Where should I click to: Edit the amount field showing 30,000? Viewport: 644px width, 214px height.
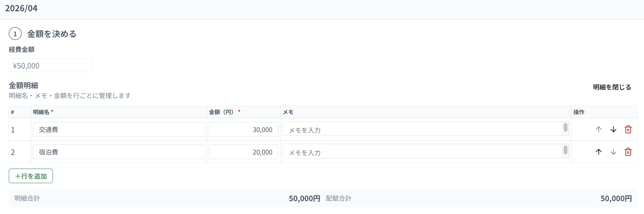point(244,129)
